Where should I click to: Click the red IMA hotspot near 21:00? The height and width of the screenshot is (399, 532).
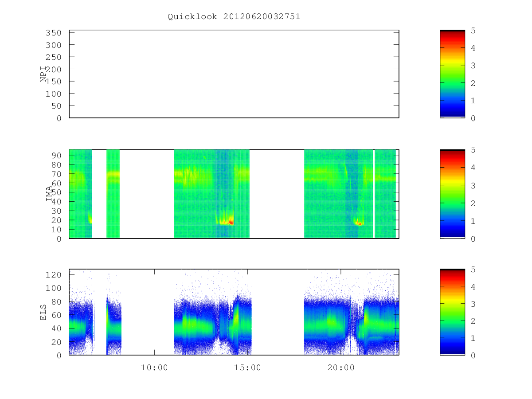360,223
